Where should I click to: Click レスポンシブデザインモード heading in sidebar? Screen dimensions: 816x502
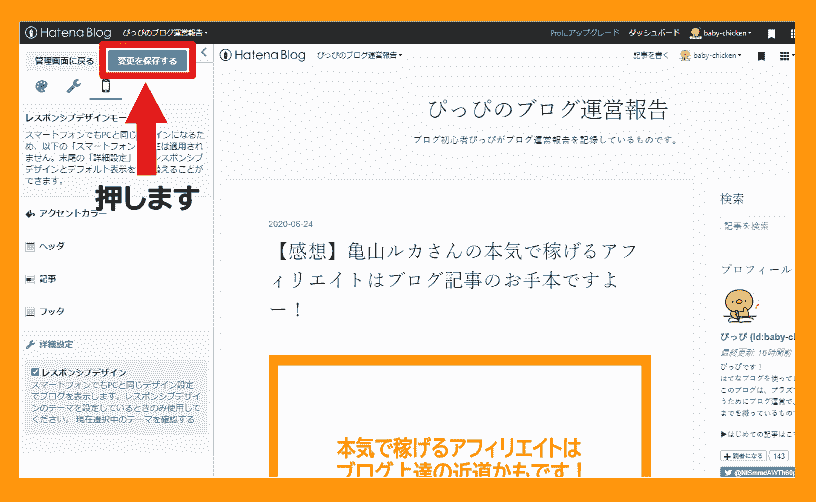click(76, 118)
